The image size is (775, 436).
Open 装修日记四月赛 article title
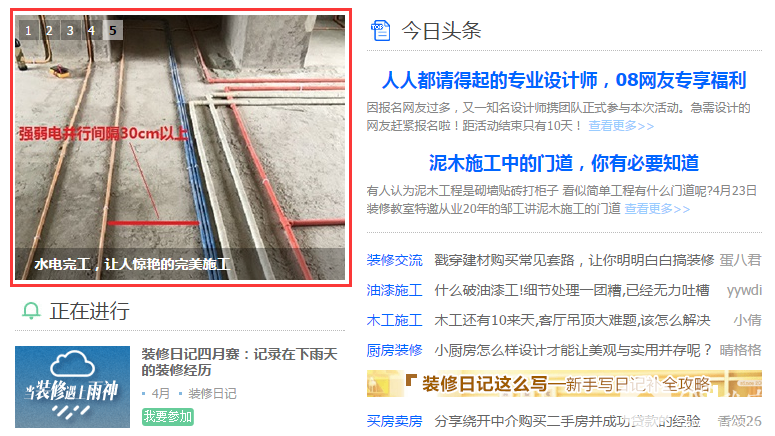(239, 362)
